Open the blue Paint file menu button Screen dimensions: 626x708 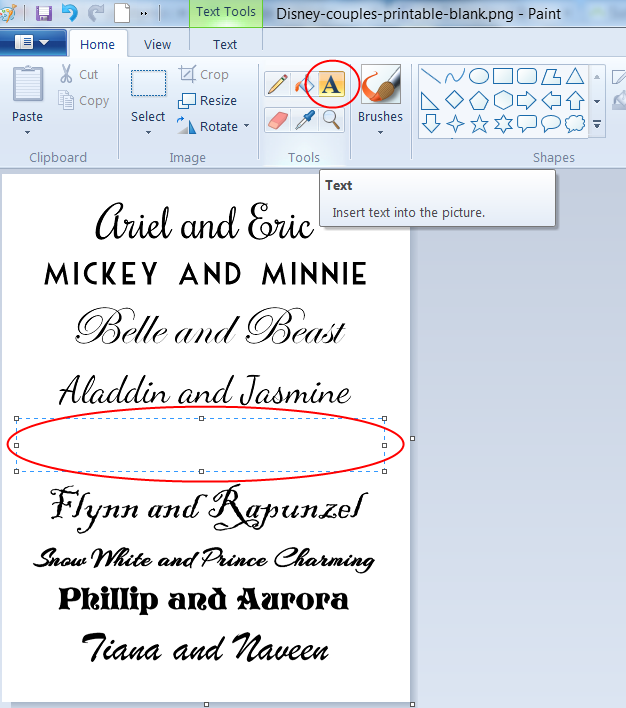click(33, 43)
